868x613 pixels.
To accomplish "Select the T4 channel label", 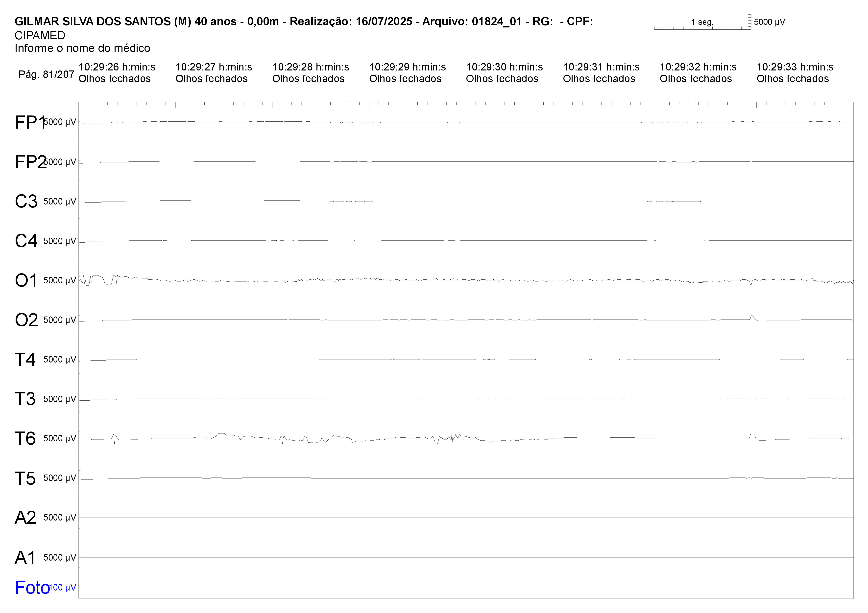I will [x=25, y=360].
